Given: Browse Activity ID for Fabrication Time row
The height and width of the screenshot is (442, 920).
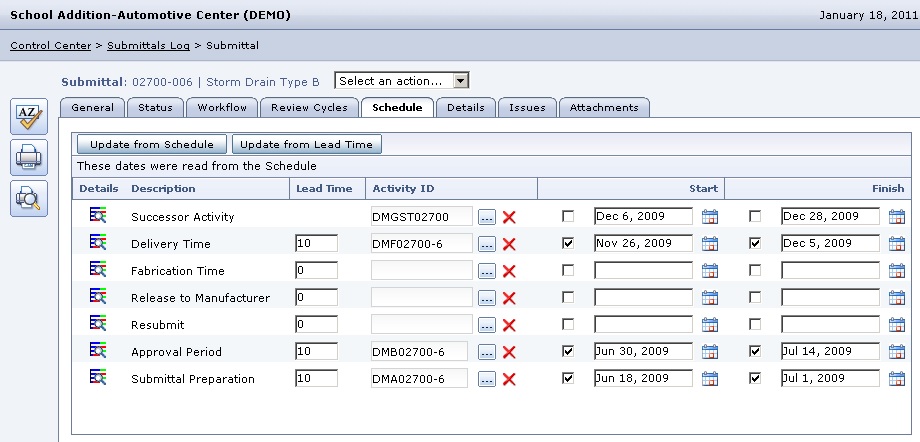Looking at the screenshot, I should 486,271.
